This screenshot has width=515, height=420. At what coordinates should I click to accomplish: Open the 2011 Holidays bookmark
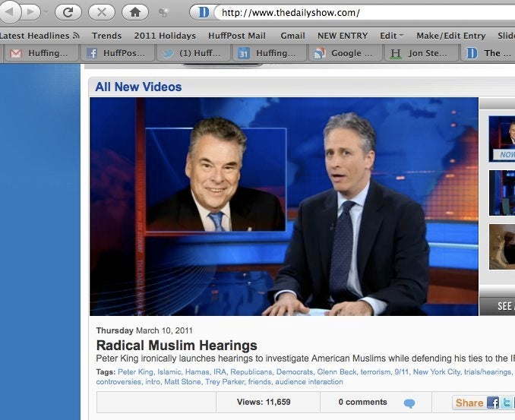(x=165, y=36)
